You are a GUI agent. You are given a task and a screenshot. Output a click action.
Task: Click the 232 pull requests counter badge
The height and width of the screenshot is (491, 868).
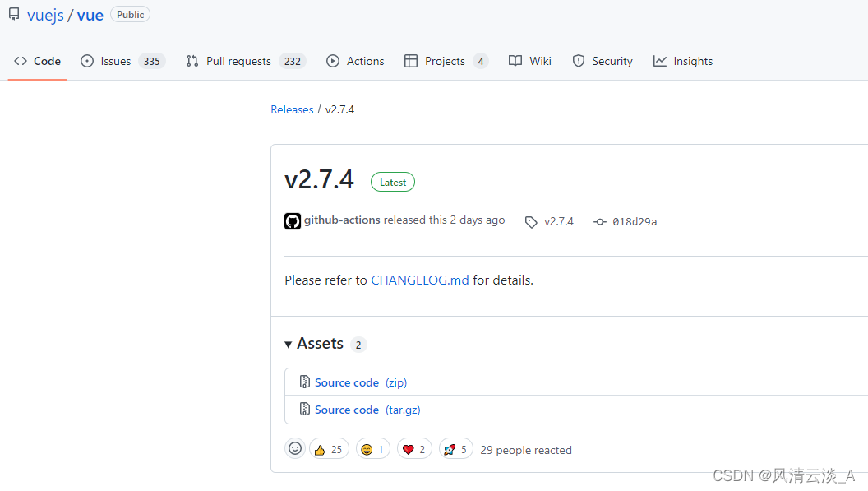click(x=293, y=61)
